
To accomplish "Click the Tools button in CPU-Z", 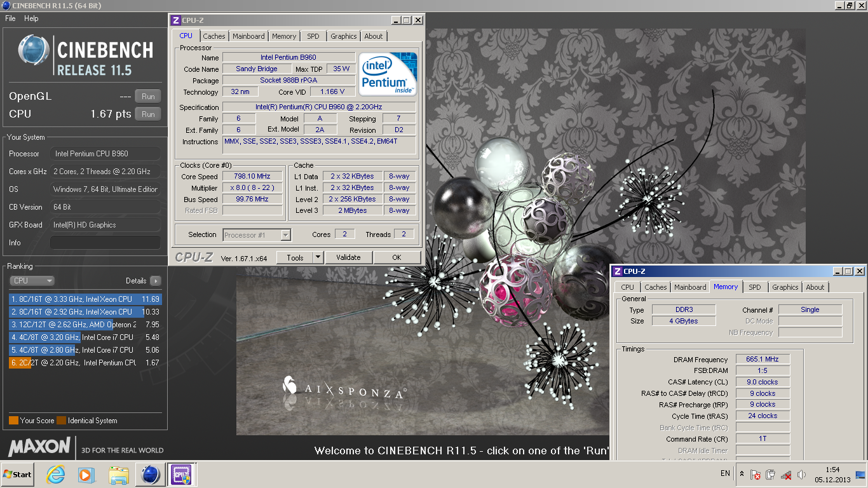I will tap(295, 257).
